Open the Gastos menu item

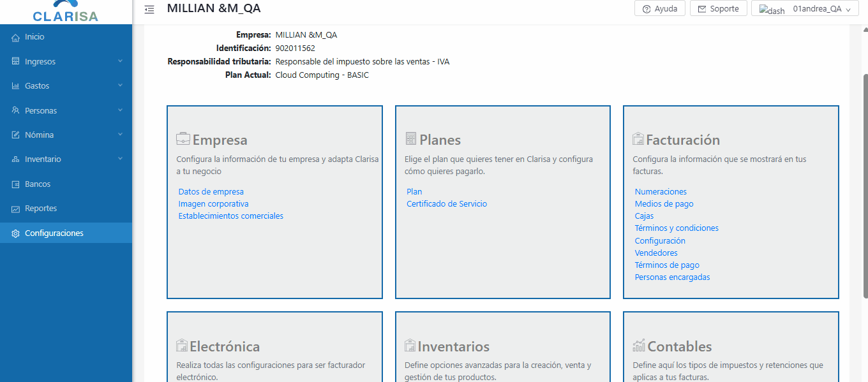coord(37,86)
